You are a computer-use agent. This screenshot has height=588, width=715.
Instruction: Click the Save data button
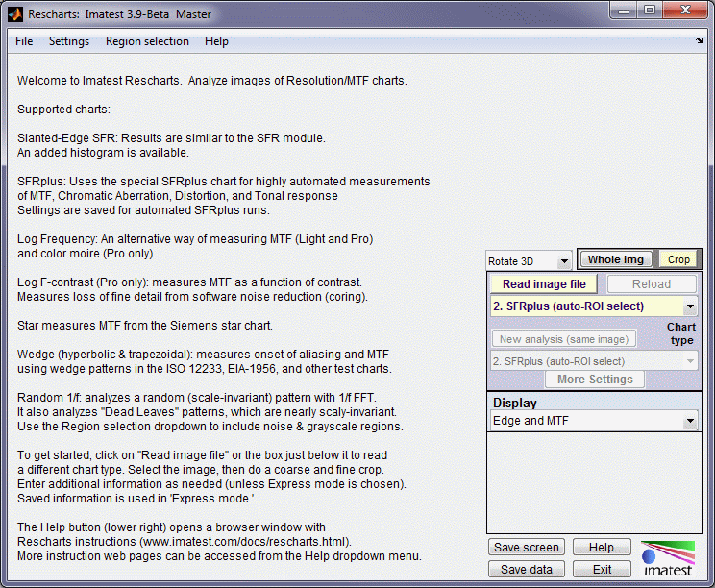(x=527, y=570)
